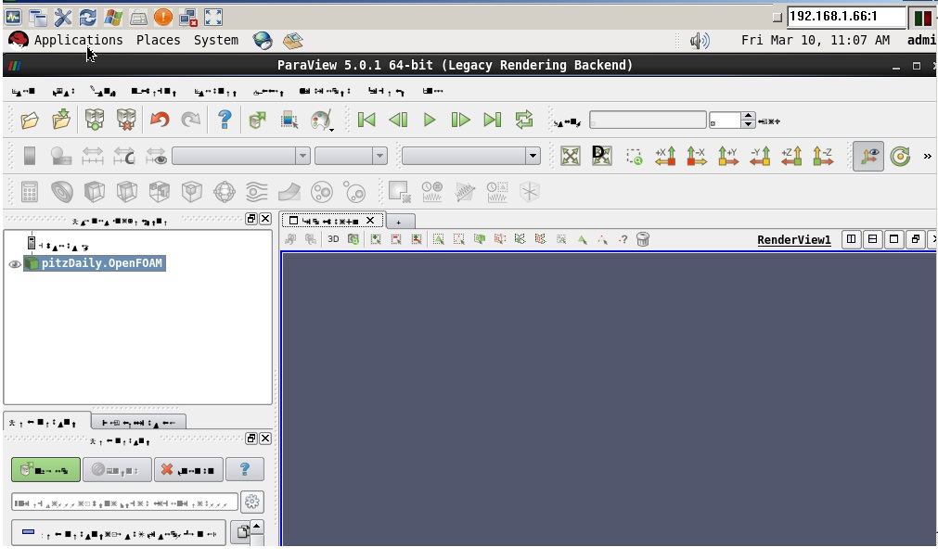This screenshot has width=938, height=560.
Task: Set view direction to +Z
Action: point(791,157)
